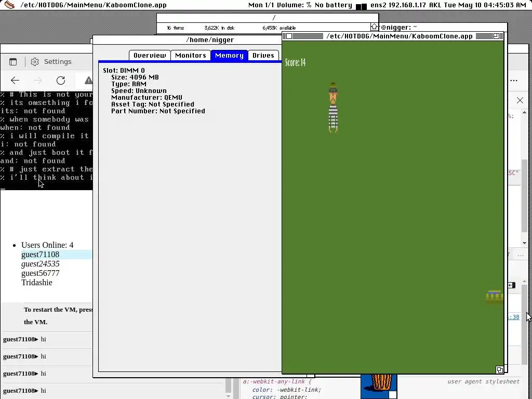Open the browser three-dot menu at top right
Viewport: 532px width, 399px height.
coord(514,81)
